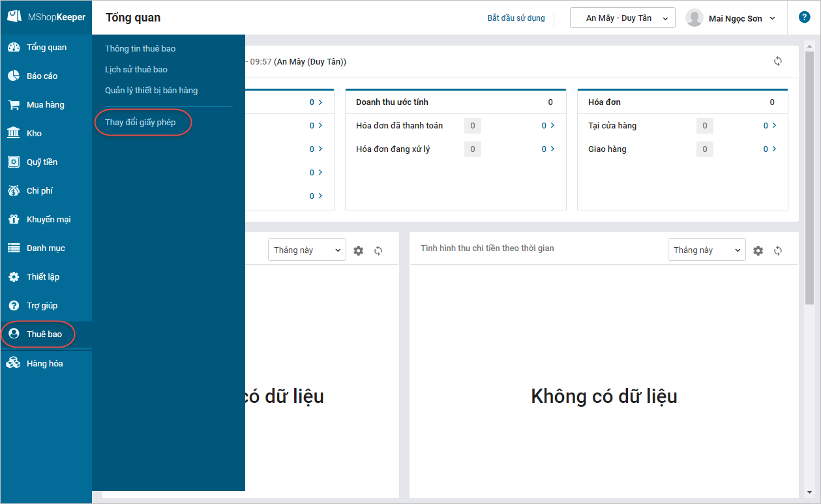Open Danh mục list icon

pos(14,248)
